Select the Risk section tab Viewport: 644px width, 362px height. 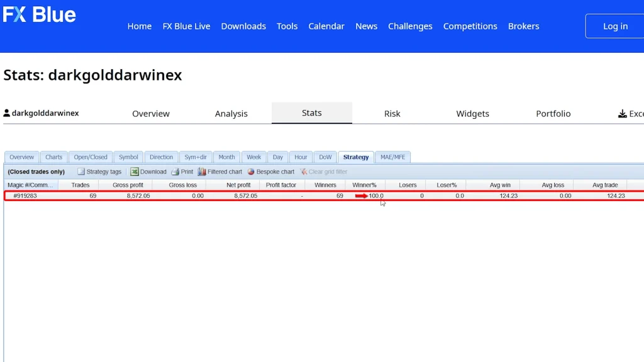392,114
